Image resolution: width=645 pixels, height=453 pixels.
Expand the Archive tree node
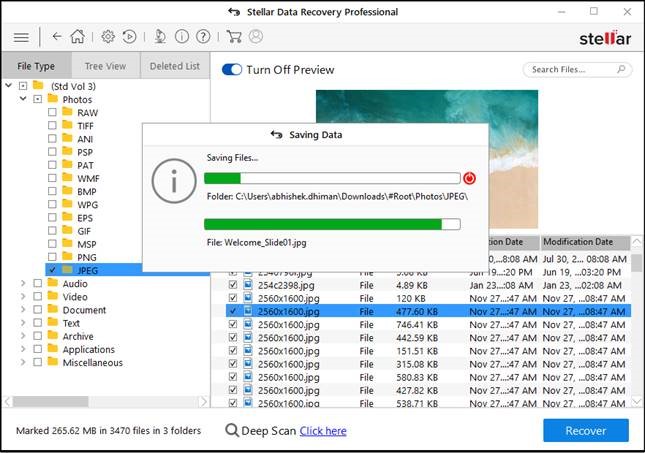[x=23, y=336]
